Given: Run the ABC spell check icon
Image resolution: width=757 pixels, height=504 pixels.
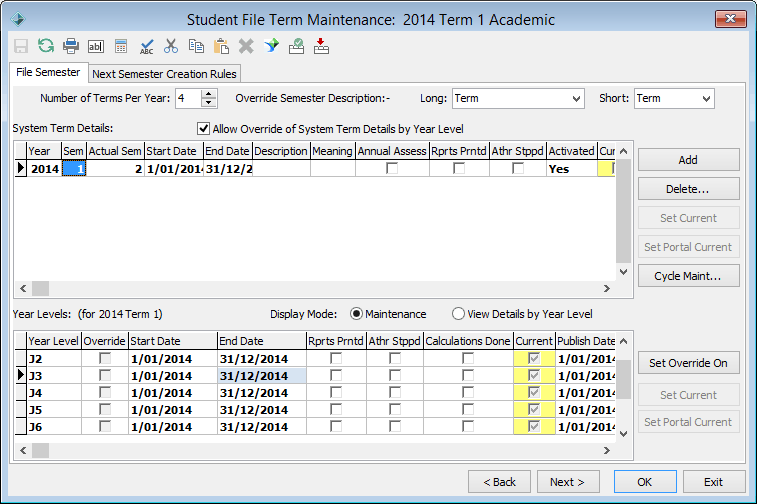Looking at the screenshot, I should pos(146,46).
